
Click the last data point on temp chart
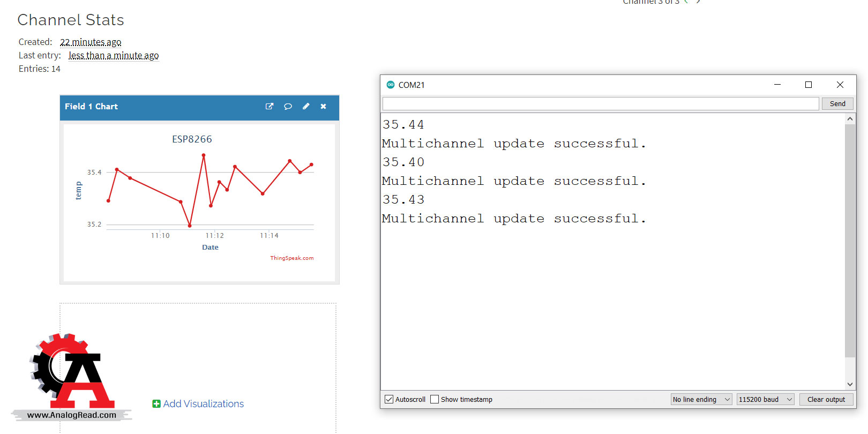311,164
